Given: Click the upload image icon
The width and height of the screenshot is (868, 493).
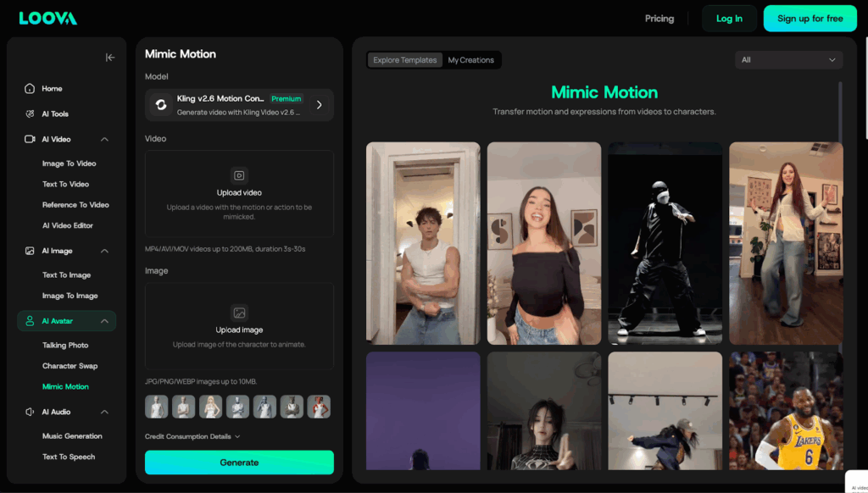Looking at the screenshot, I should 239,313.
